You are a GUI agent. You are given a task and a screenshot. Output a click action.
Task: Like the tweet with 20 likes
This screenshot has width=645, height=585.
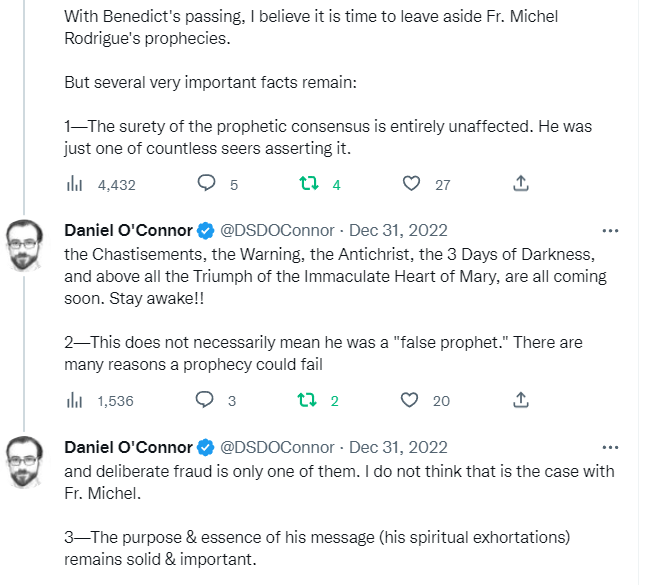tap(409, 400)
